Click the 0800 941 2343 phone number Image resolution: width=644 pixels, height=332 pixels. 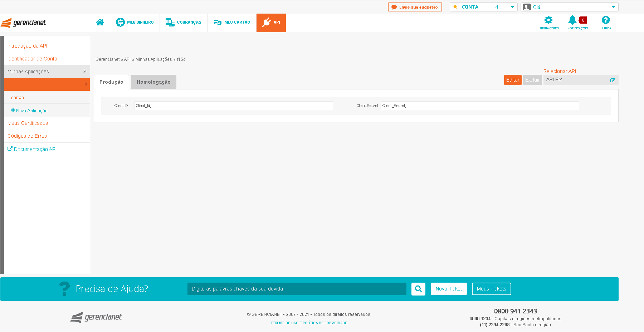(516, 311)
